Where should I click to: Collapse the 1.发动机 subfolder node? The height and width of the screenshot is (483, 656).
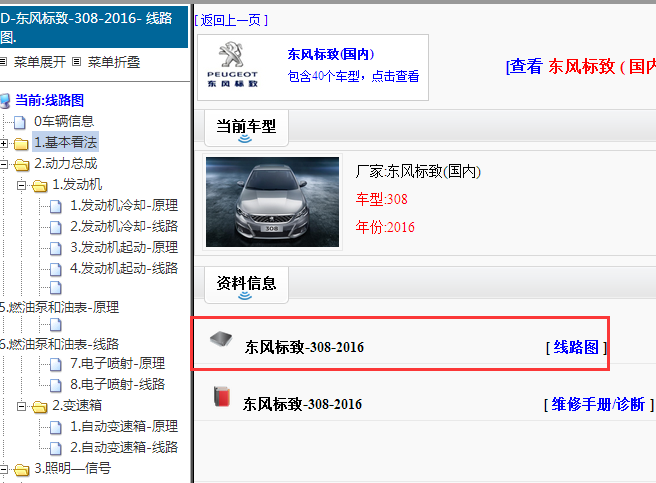click(x=21, y=185)
